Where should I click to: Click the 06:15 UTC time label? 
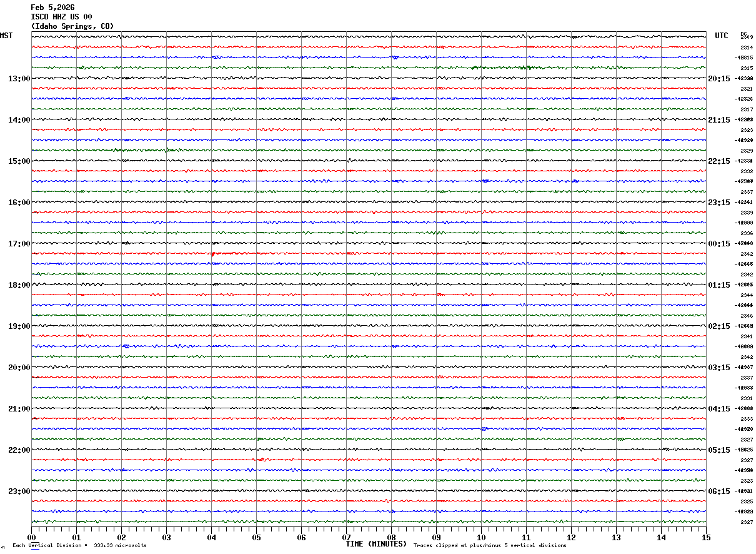click(719, 491)
